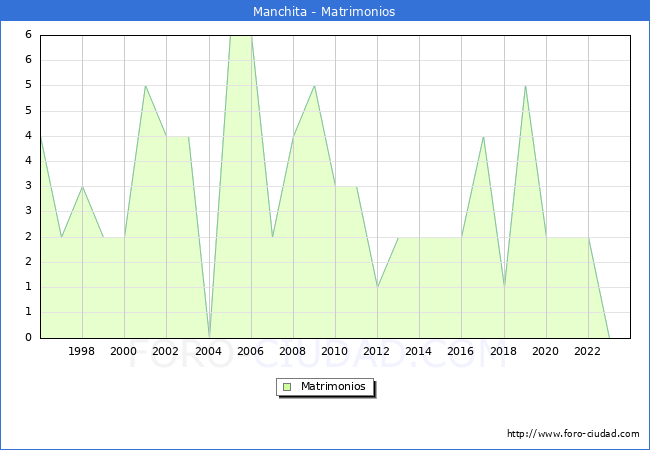Click the 2000 x-axis label
This screenshot has width=650, height=450.
[123, 351]
